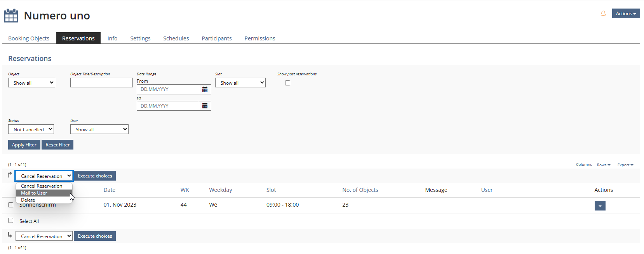Viewport: 644px width, 254px height.
Task: Check the Select All checkbox
Action: click(x=11, y=221)
